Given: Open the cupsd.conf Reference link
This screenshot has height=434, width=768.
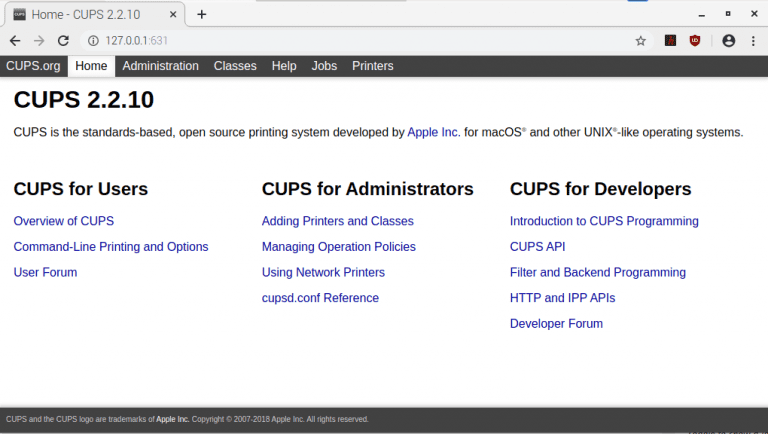Looking at the screenshot, I should coord(320,298).
